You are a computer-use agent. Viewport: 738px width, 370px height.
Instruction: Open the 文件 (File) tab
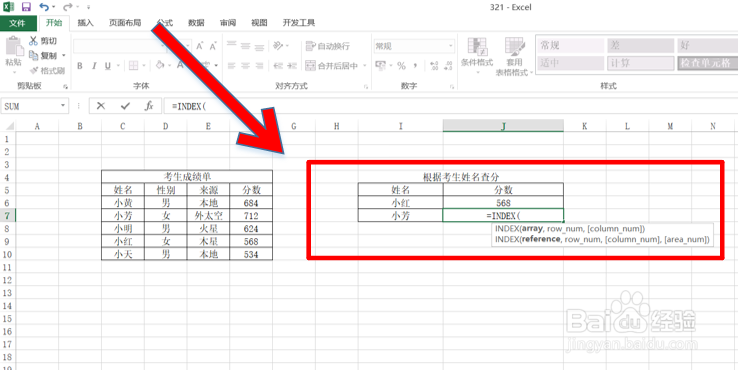(x=18, y=23)
